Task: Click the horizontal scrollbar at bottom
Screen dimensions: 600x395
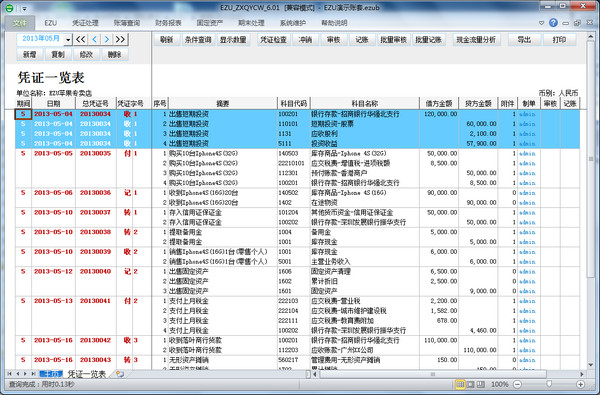Action: tap(432, 374)
